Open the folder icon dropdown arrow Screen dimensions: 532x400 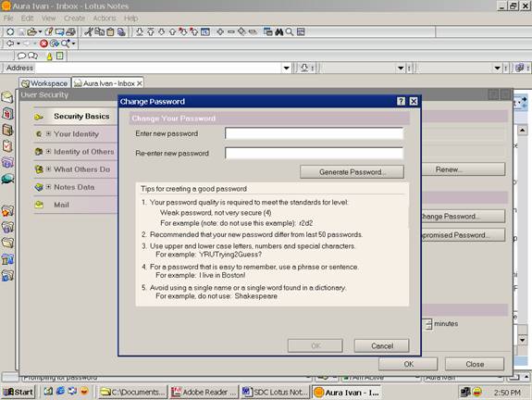point(40,31)
